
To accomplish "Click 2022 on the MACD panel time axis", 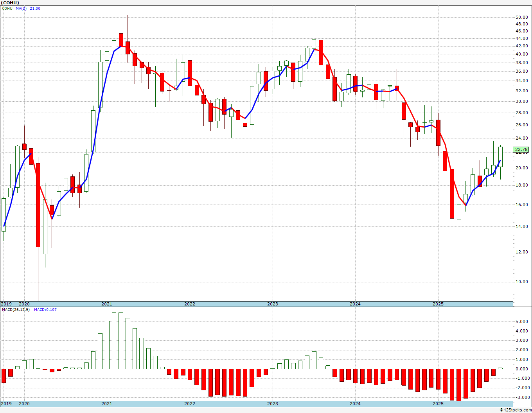I will (x=190, y=404).
